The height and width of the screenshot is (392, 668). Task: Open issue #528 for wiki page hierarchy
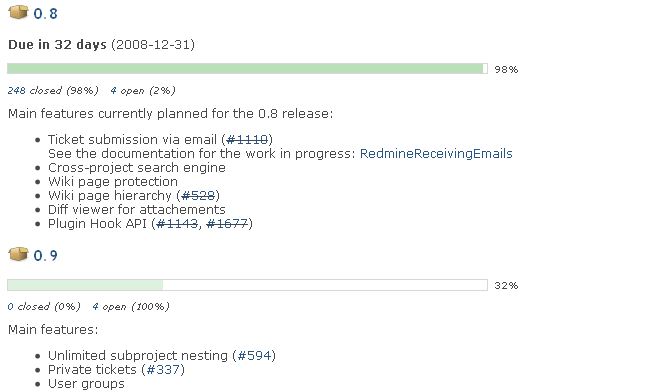pyautogui.click(x=198, y=196)
